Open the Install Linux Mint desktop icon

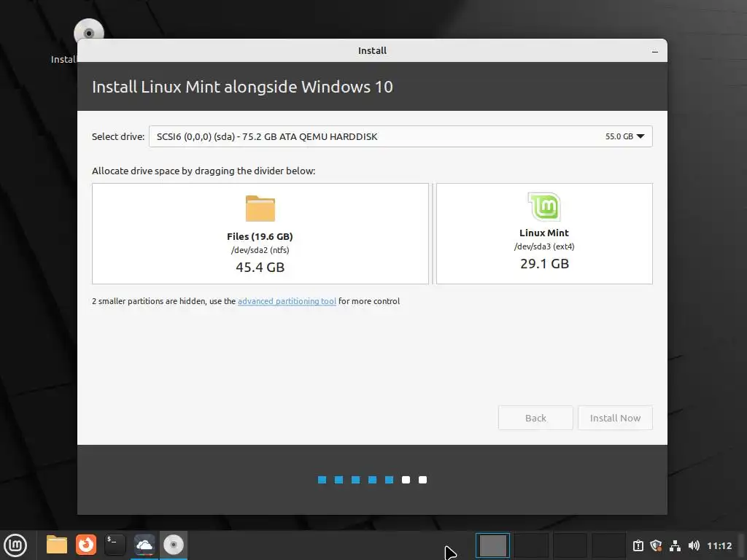coord(88,34)
